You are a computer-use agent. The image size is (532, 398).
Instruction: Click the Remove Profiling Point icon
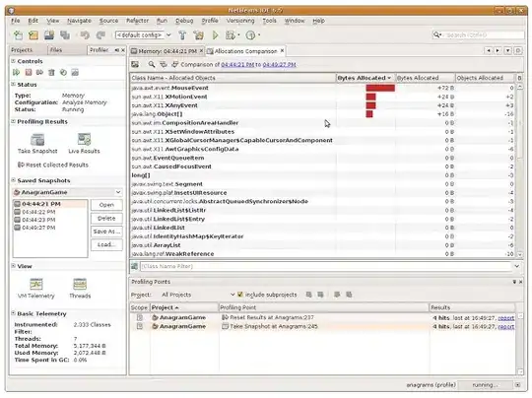[x=320, y=295]
